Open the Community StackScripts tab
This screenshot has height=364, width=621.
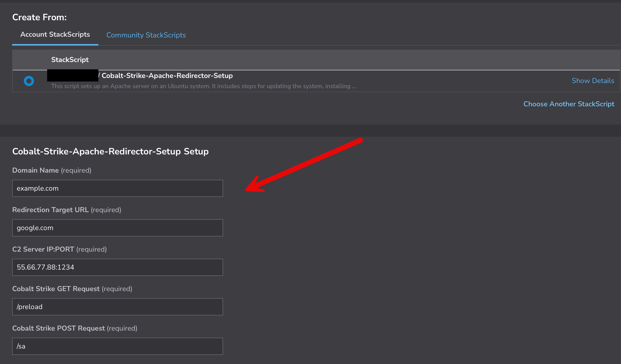pos(146,35)
